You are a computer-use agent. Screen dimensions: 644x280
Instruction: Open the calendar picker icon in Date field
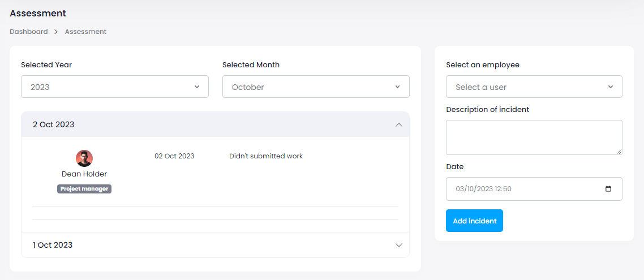click(x=608, y=189)
